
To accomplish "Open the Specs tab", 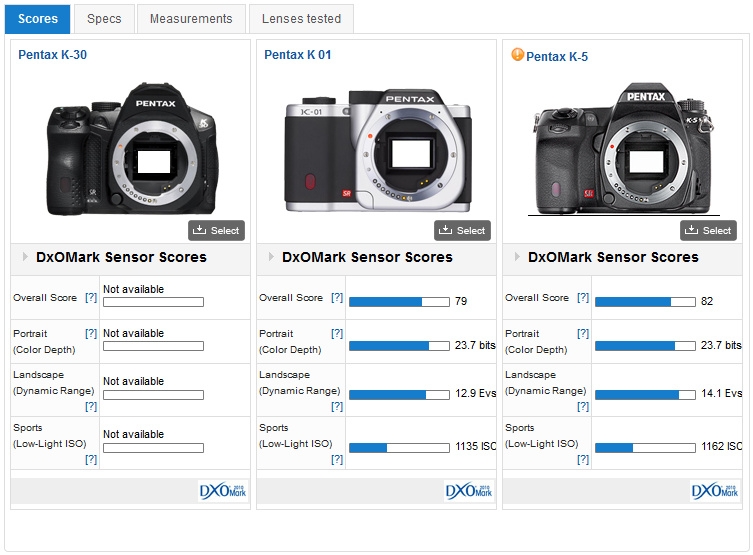I will click(x=104, y=19).
